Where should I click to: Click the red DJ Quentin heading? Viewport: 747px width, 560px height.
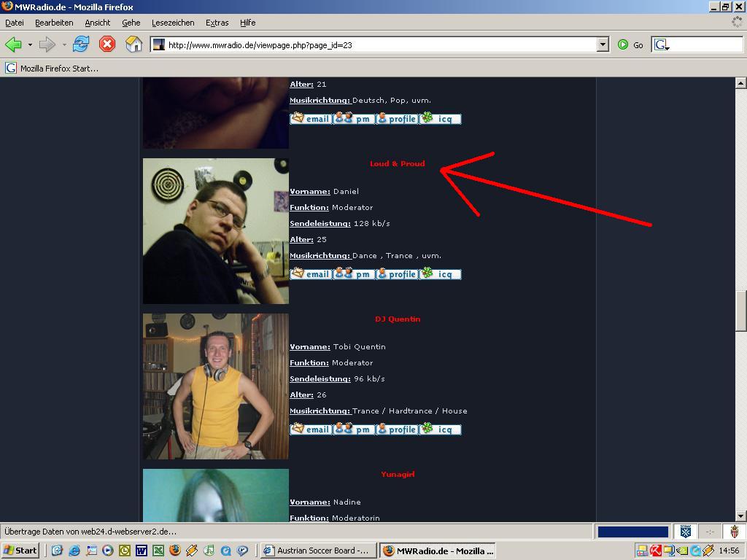pyautogui.click(x=398, y=319)
